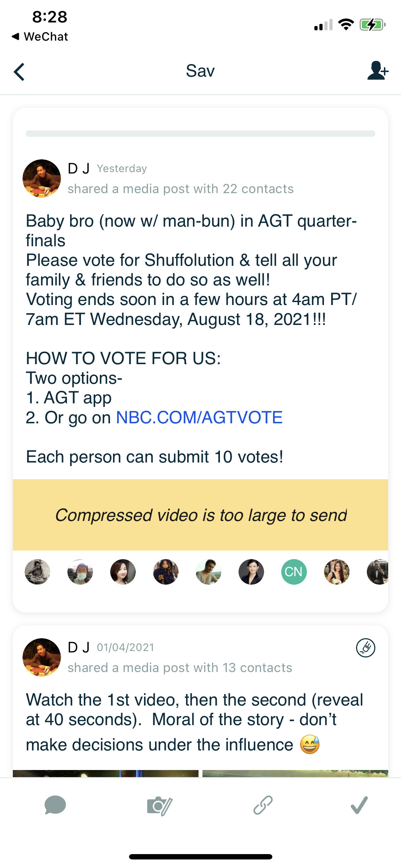The height and width of the screenshot is (868, 401).
Task: Tap the camera compose icon
Action: (159, 806)
